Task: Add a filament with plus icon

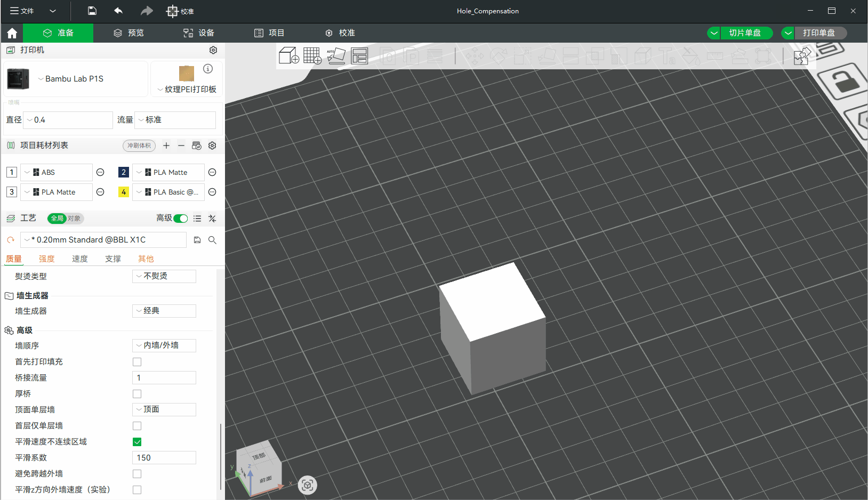Action: [x=166, y=146]
